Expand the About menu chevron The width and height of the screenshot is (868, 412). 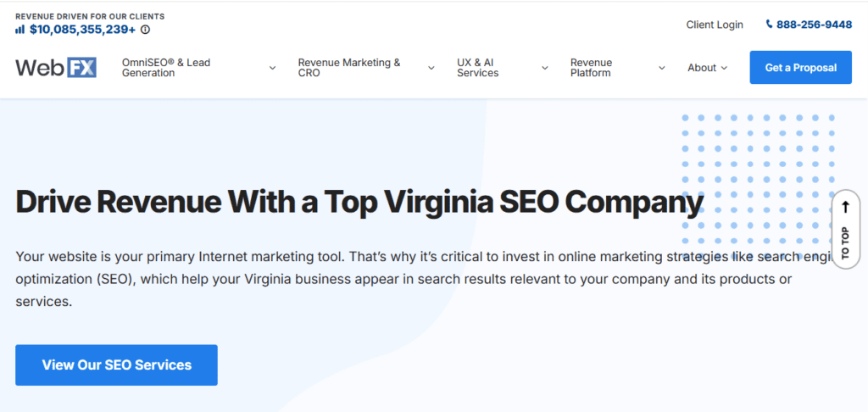(724, 68)
